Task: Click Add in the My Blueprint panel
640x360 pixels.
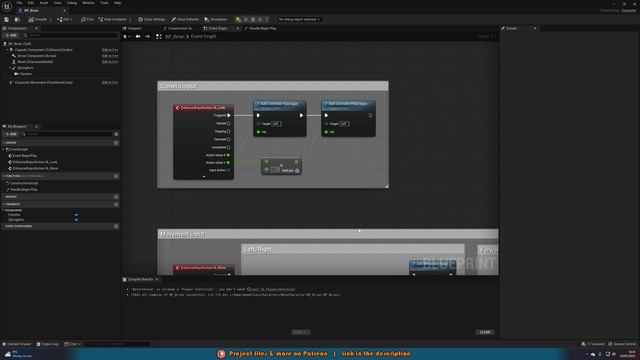Action: (x=11, y=134)
